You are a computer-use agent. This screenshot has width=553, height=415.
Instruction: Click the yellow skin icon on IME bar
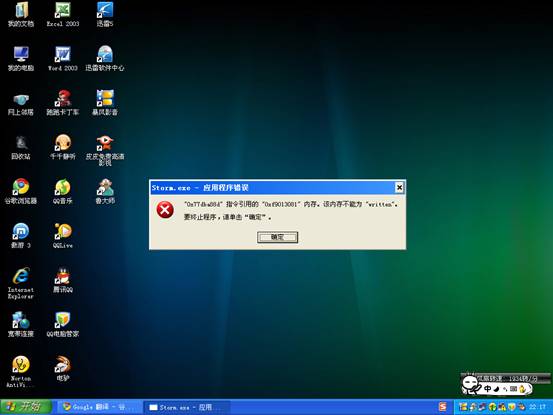click(x=522, y=389)
